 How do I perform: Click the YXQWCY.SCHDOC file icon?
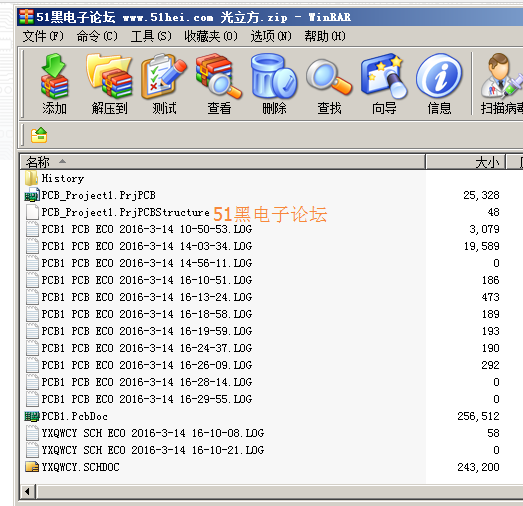point(32,467)
